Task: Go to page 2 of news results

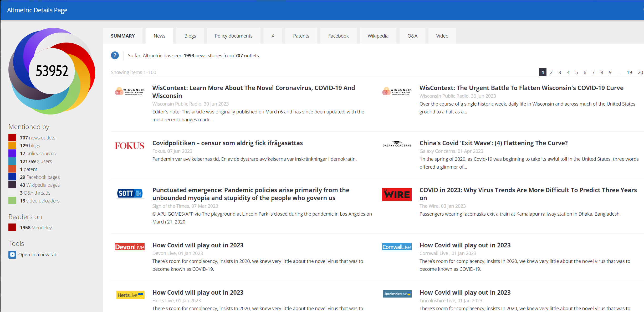Action: pos(551,72)
